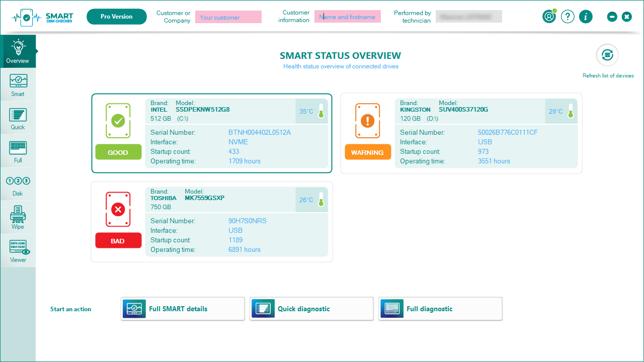Click the MK7559GSXP model name
644x362 pixels.
click(204, 198)
